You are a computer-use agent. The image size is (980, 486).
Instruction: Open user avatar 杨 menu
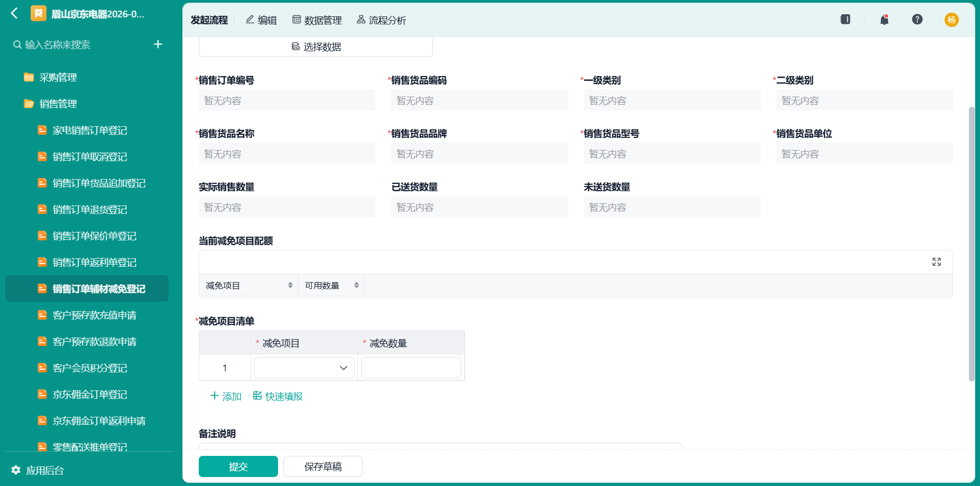(x=951, y=20)
